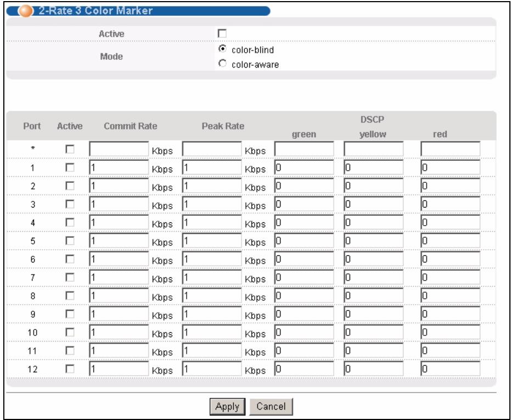Viewport: 511px width, 420px height.
Task: Edit Commit Rate for port 3
Action: click(x=119, y=204)
